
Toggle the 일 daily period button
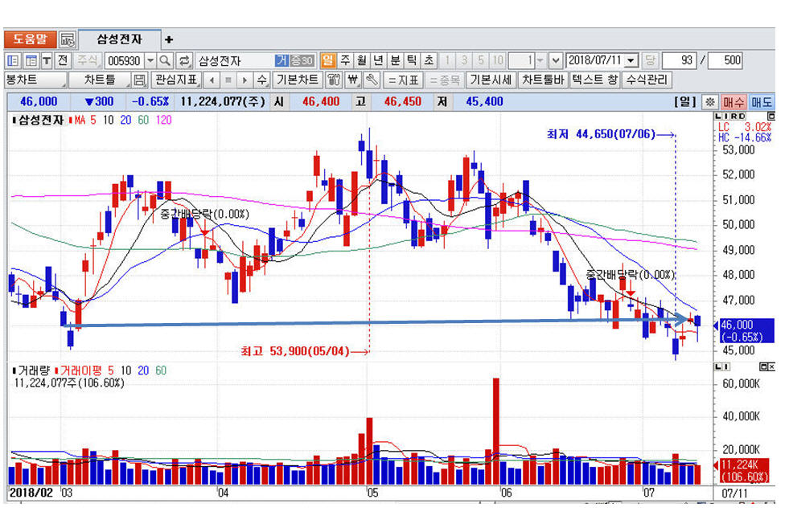(328, 60)
